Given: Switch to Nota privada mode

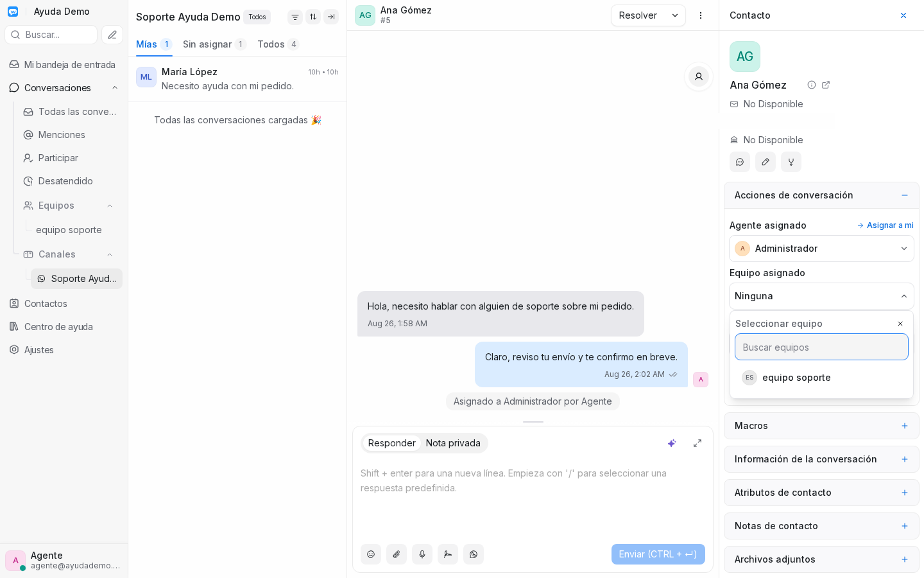Looking at the screenshot, I should click(453, 443).
